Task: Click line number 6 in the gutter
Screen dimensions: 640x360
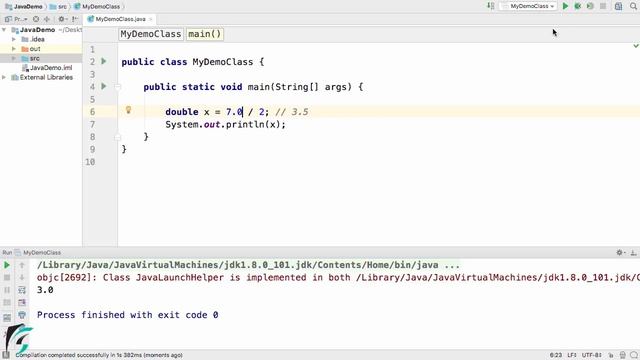Action: pos(92,112)
